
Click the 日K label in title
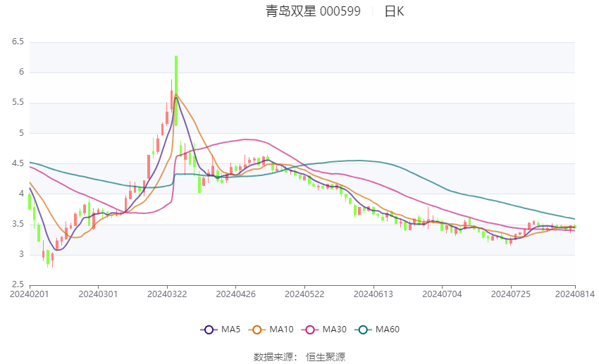pos(394,11)
